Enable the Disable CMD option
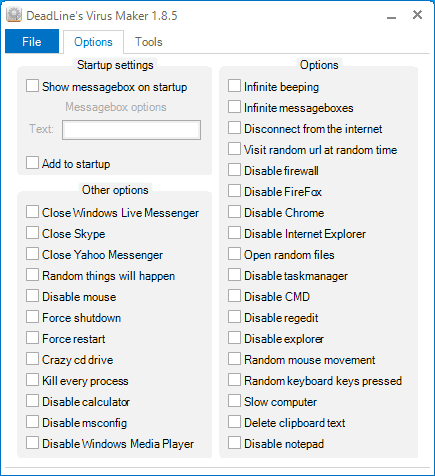This screenshot has height=476, width=435. pos(234,296)
